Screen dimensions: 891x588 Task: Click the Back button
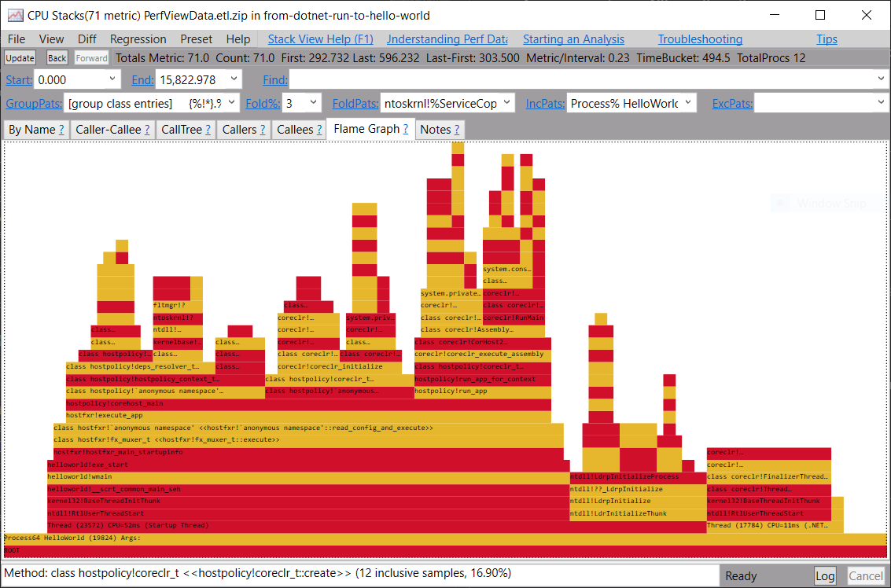57,58
